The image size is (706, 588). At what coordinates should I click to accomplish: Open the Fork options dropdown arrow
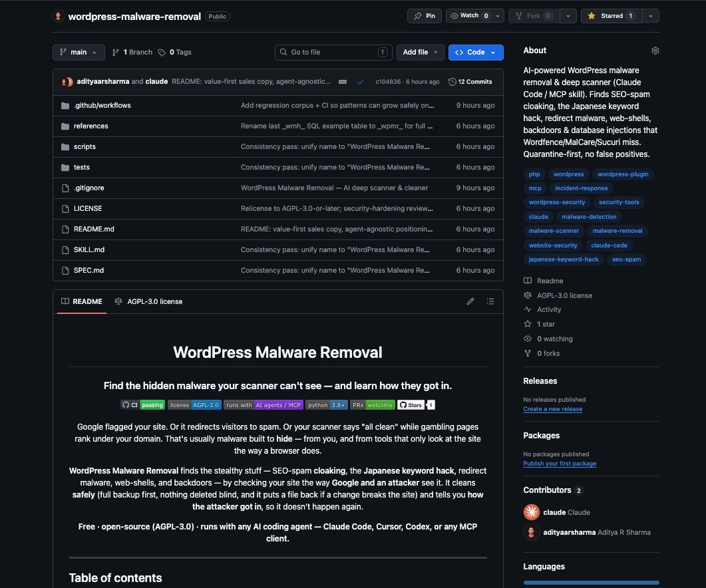568,16
